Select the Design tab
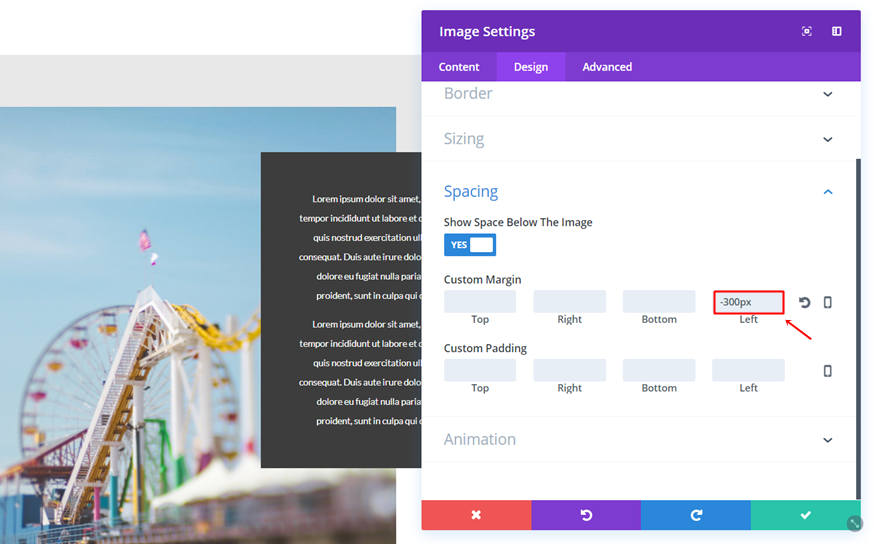The image size is (880, 544). [530, 67]
